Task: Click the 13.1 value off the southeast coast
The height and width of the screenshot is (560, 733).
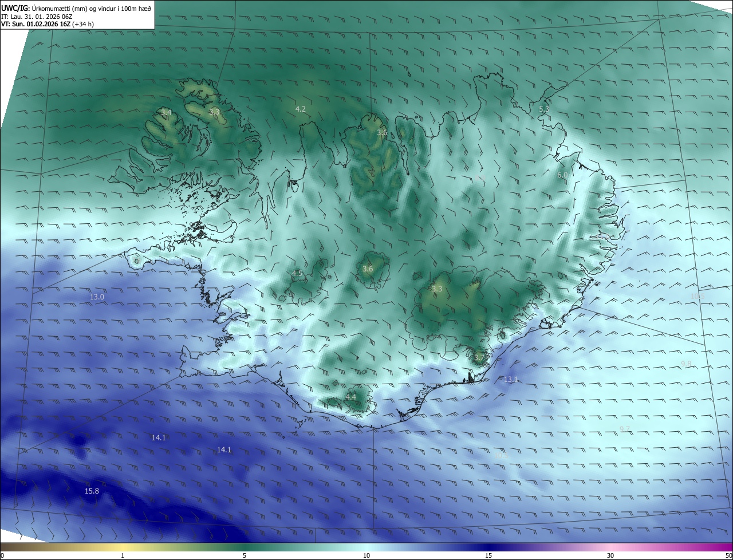Action: click(x=510, y=379)
